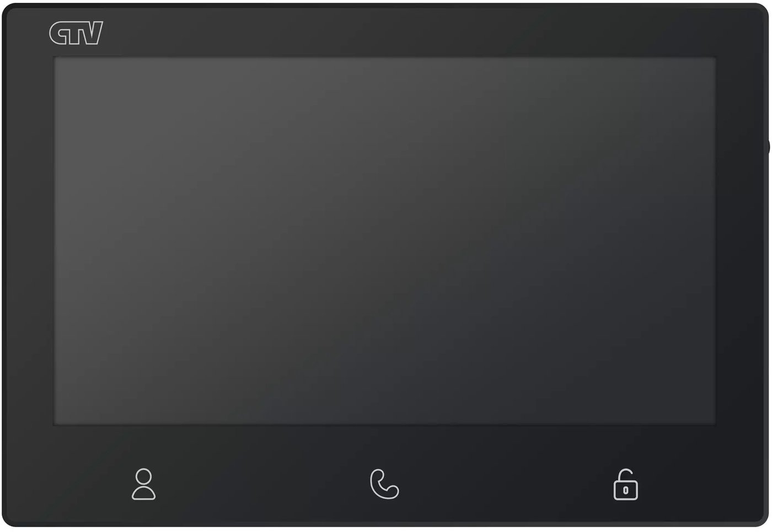Image resolution: width=772 pixels, height=532 pixels.
Task: Toggle the door lock padlock control
Action: click(625, 484)
